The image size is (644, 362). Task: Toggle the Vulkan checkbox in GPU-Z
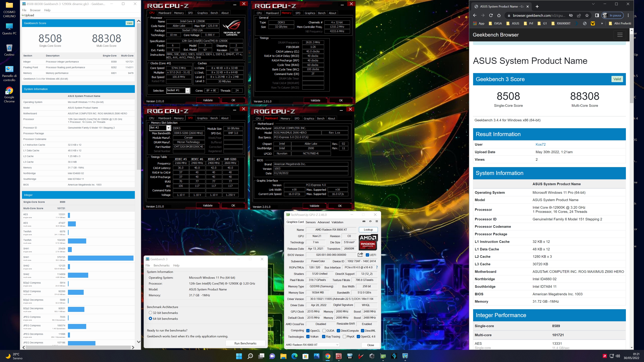point(308,337)
